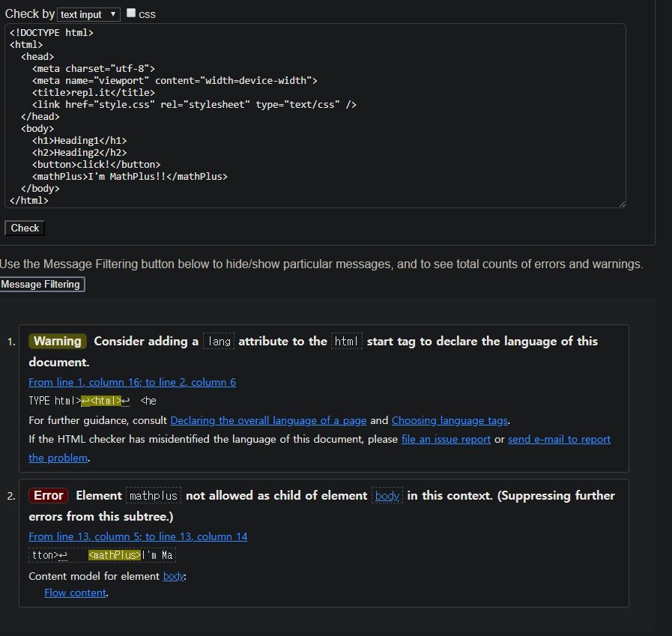Image resolution: width=672 pixels, height=636 pixels.
Task: Open 'Declaring the overall language of a page' link
Action: (268, 420)
